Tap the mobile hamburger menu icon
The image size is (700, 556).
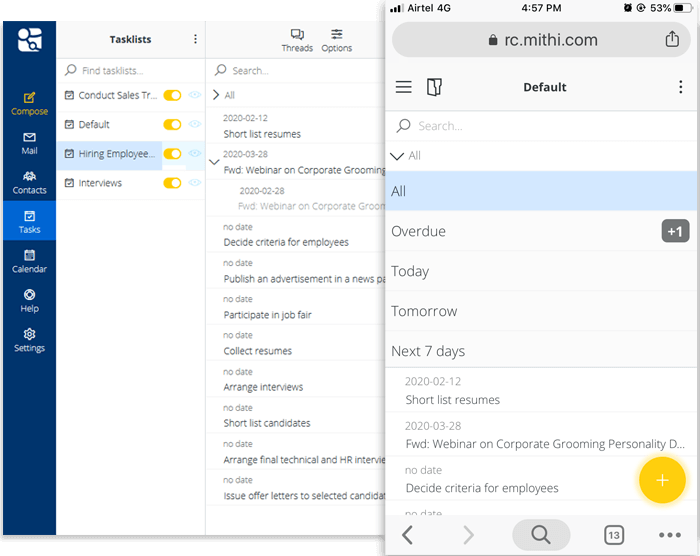click(x=404, y=87)
